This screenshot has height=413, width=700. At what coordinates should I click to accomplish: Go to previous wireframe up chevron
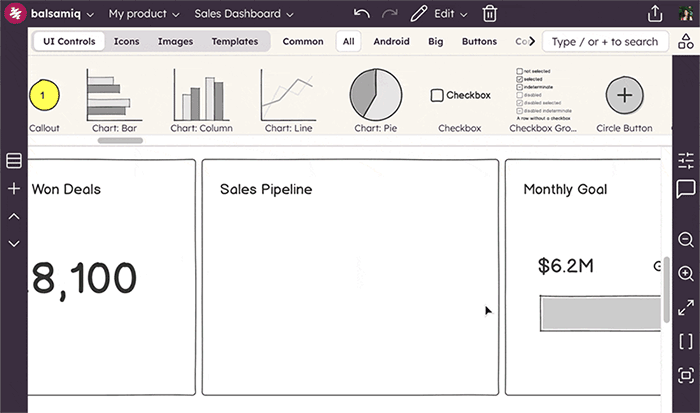(x=14, y=217)
